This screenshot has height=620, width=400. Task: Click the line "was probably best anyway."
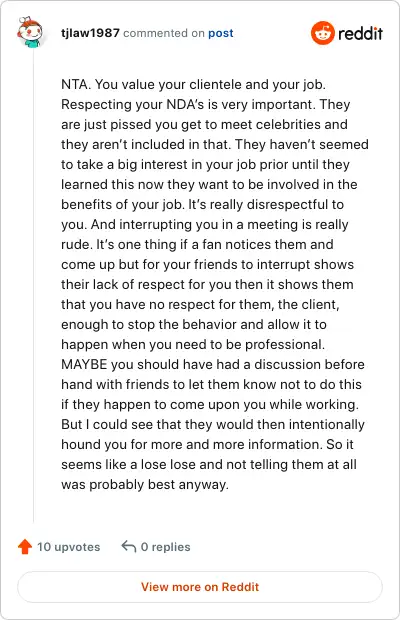(145, 485)
